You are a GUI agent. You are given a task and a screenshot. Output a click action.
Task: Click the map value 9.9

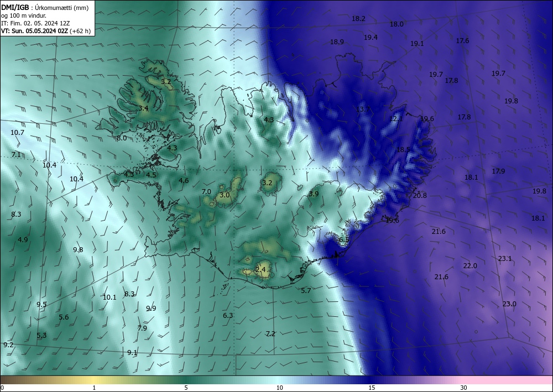(151, 309)
